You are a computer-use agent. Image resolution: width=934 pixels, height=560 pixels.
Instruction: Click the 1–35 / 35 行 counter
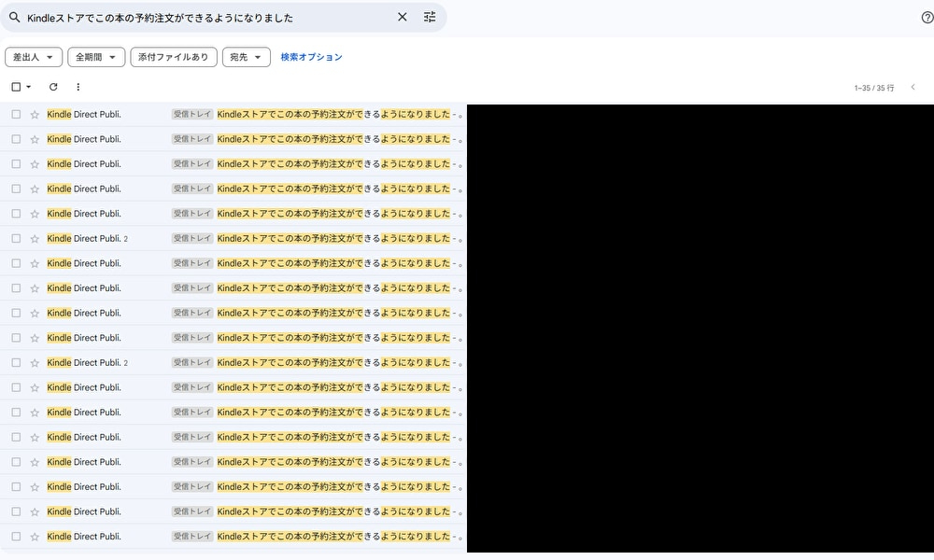click(874, 88)
